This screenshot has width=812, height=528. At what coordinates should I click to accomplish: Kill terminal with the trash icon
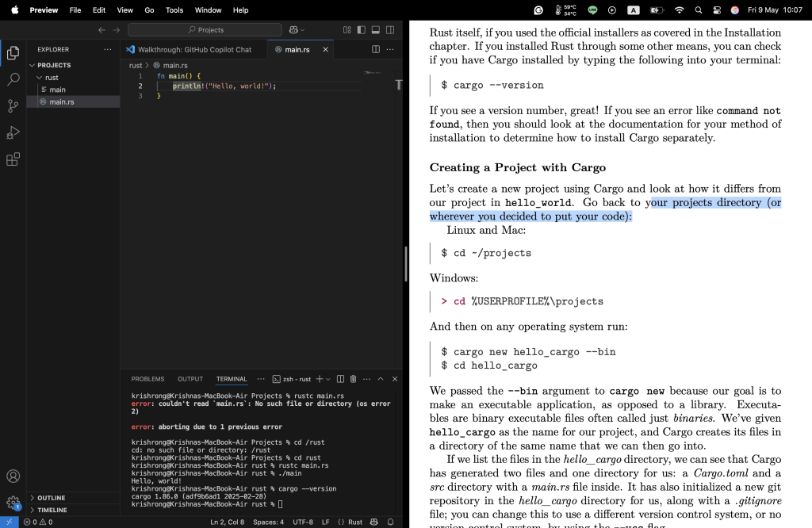(x=354, y=379)
